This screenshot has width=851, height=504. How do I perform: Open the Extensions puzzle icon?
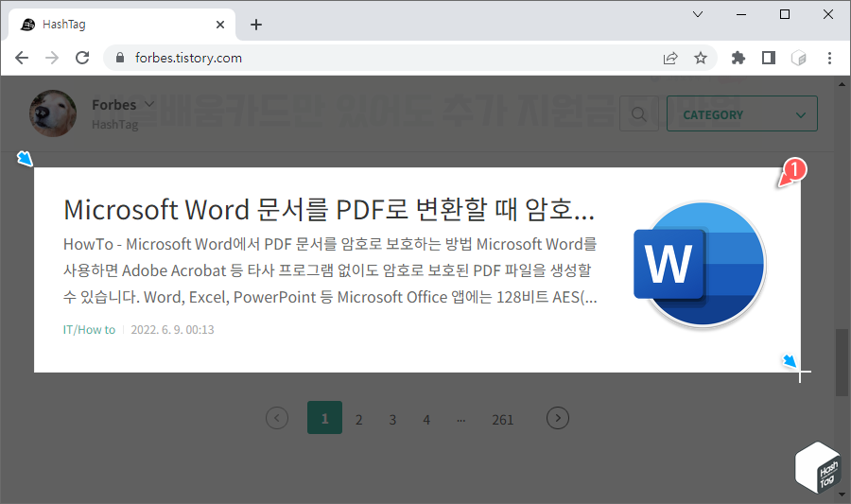(738, 58)
